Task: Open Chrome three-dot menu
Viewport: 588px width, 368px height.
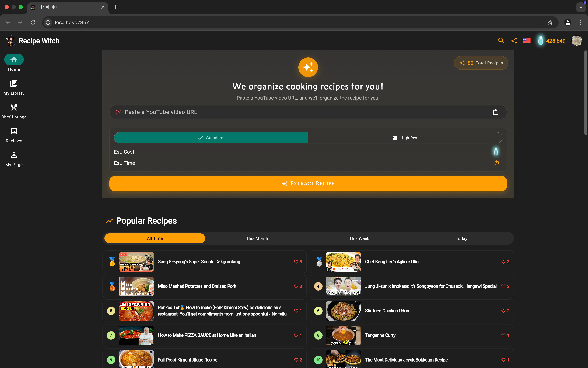Action: pyautogui.click(x=580, y=22)
